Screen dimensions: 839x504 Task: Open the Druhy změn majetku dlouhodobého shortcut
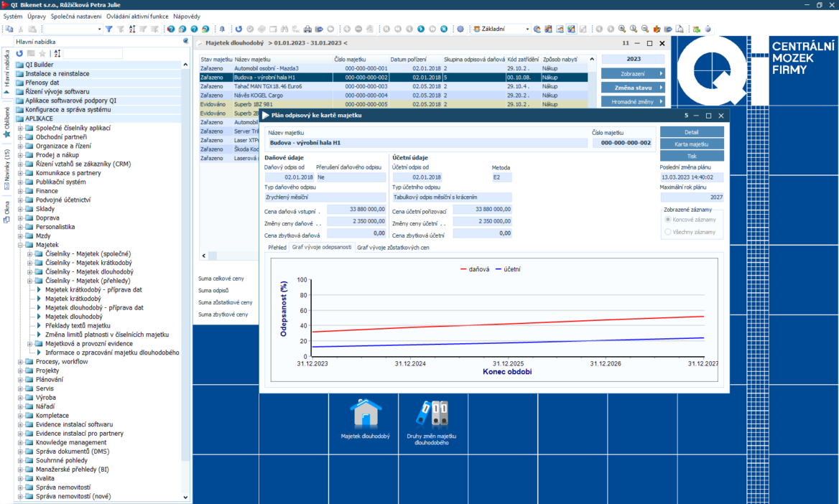(x=432, y=415)
